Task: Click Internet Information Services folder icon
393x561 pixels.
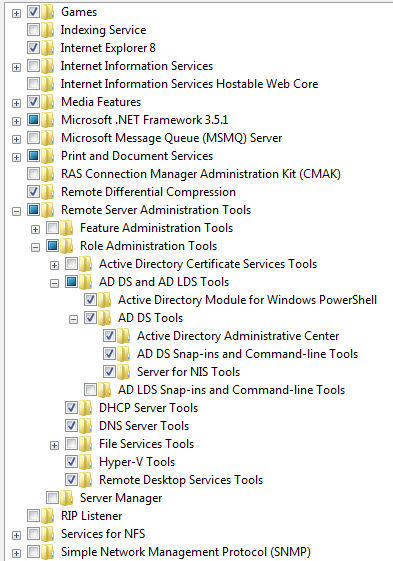Action: [47, 66]
